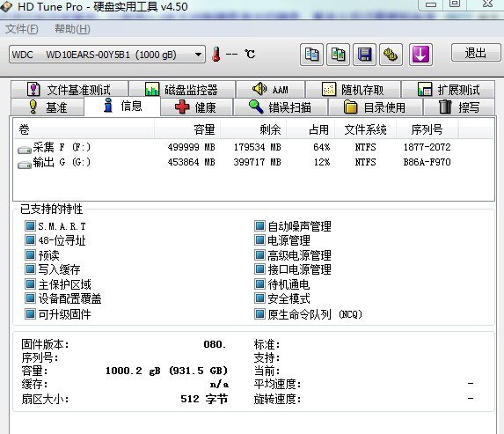Viewport: 504px width, 434px height.
Task: Click the 退出 button
Action: 476,53
